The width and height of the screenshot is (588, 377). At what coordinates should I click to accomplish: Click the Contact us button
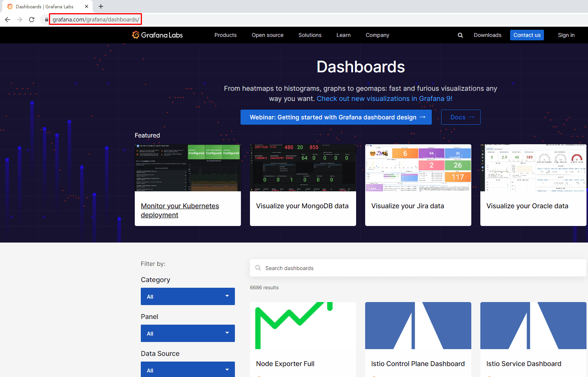point(527,35)
